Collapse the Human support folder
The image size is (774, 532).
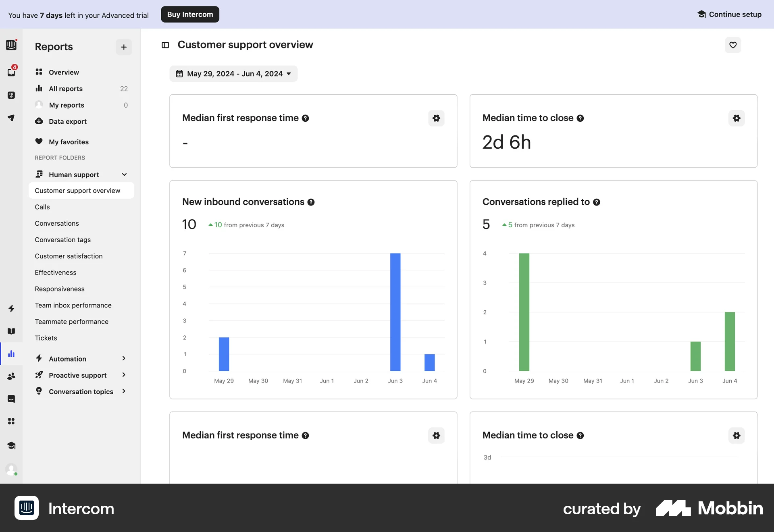point(124,175)
